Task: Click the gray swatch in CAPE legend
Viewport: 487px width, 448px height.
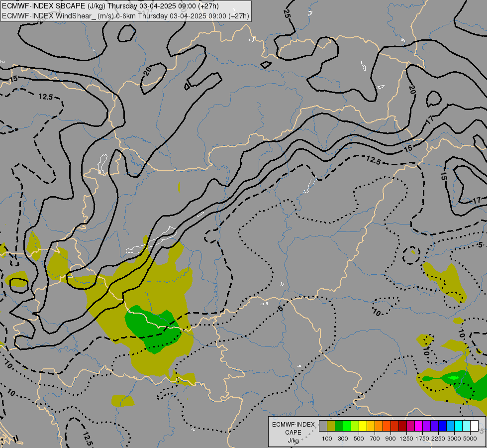Action: tap(323, 426)
